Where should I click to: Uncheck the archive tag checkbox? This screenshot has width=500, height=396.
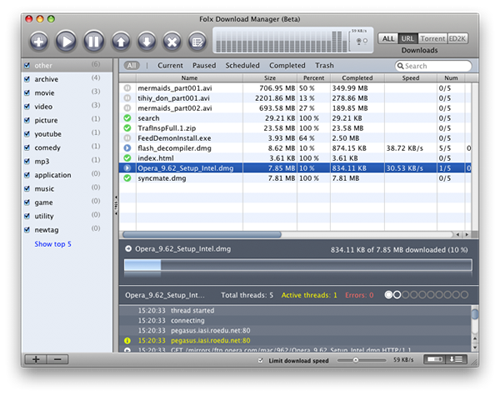(27, 79)
